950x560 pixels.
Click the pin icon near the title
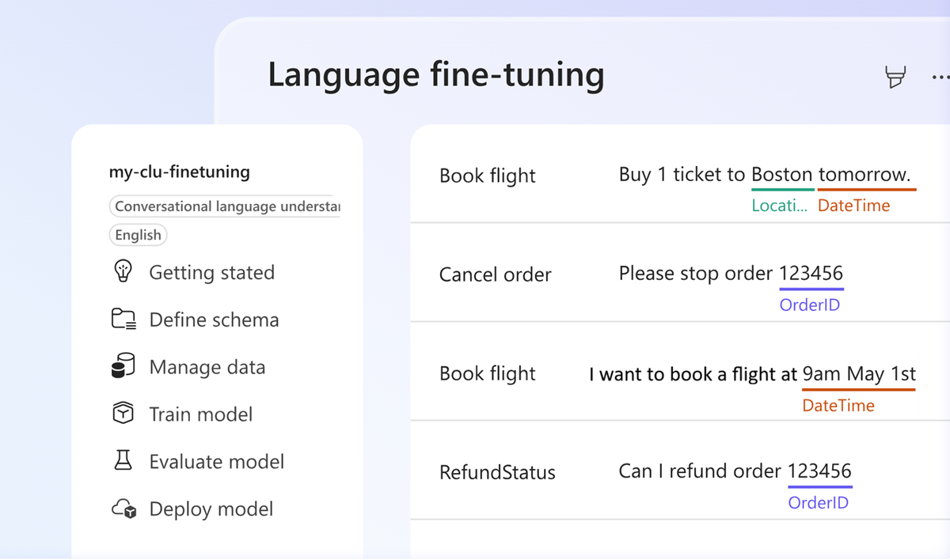pyautogui.click(x=895, y=77)
